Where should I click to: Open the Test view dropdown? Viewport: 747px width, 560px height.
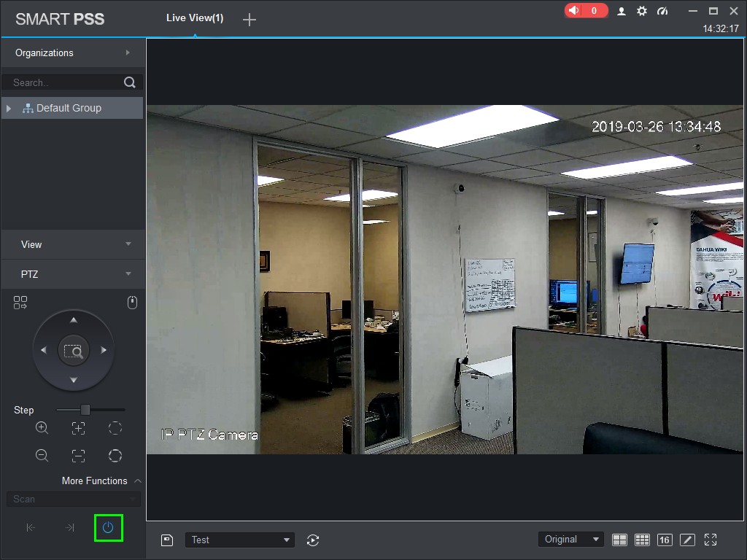pos(239,540)
